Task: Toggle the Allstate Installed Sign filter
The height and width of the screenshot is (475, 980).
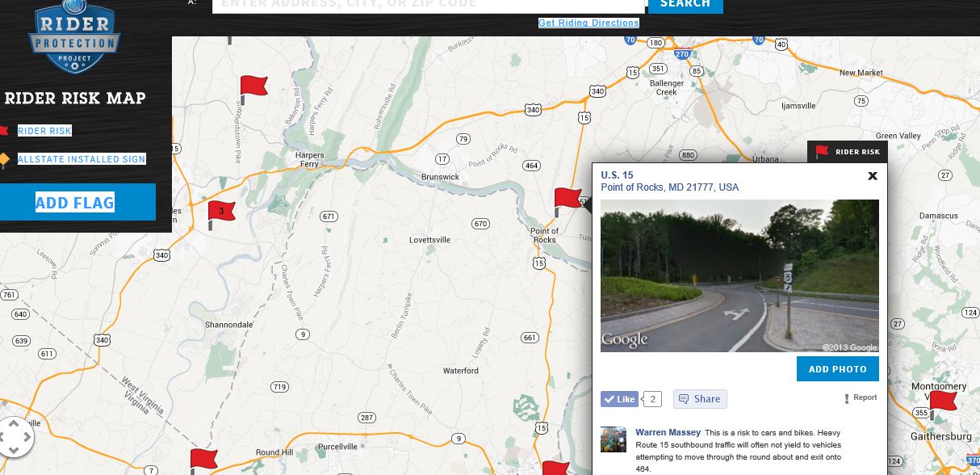Action: click(x=82, y=159)
